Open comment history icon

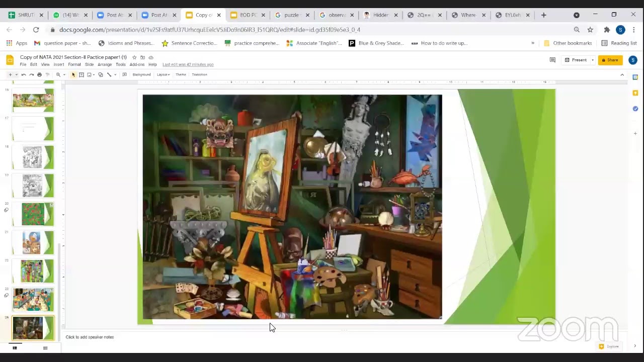(552, 60)
